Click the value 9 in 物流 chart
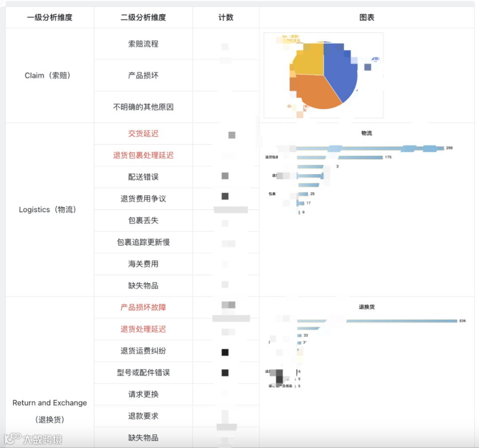 pyautogui.click(x=303, y=212)
